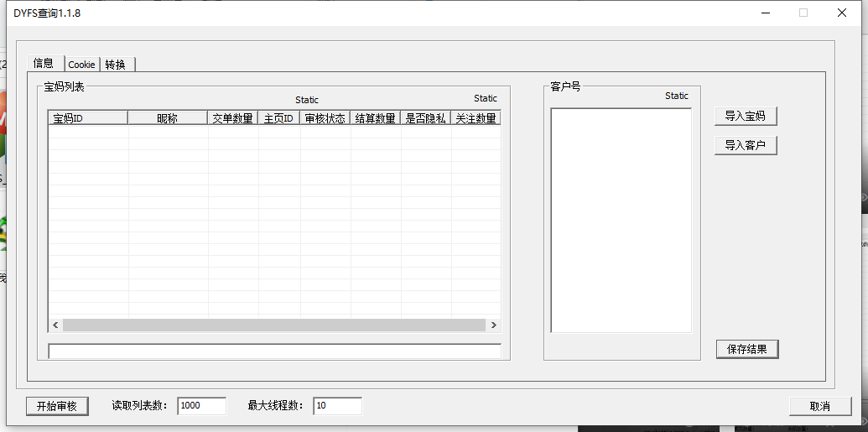Click the table's scroll left arrow
Image resolution: width=868 pixels, height=432 pixels.
(55, 325)
